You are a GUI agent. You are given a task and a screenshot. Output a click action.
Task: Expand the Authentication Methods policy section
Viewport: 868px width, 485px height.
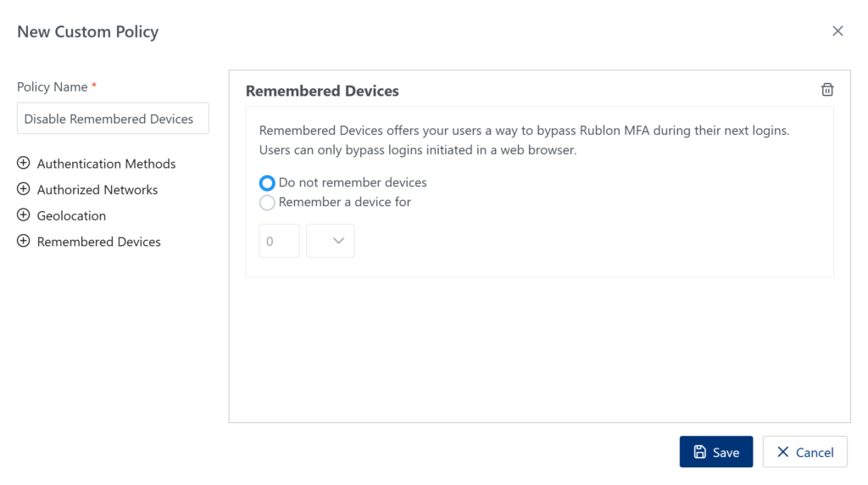pyautogui.click(x=106, y=164)
